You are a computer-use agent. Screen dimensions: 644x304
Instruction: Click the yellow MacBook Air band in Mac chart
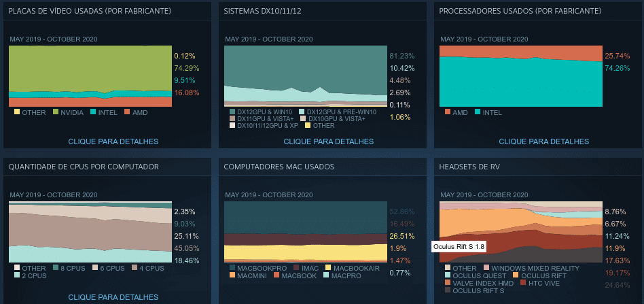coord(306,252)
